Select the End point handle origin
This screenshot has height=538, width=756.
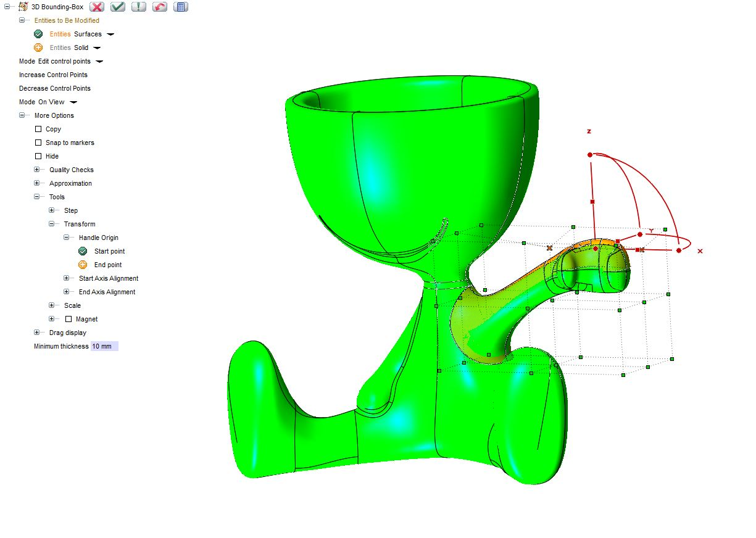[x=83, y=265]
